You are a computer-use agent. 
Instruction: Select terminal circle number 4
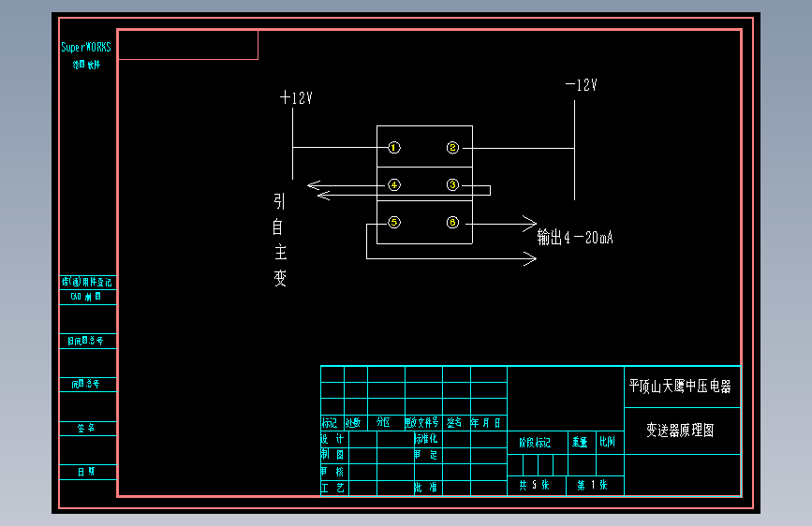(x=394, y=184)
